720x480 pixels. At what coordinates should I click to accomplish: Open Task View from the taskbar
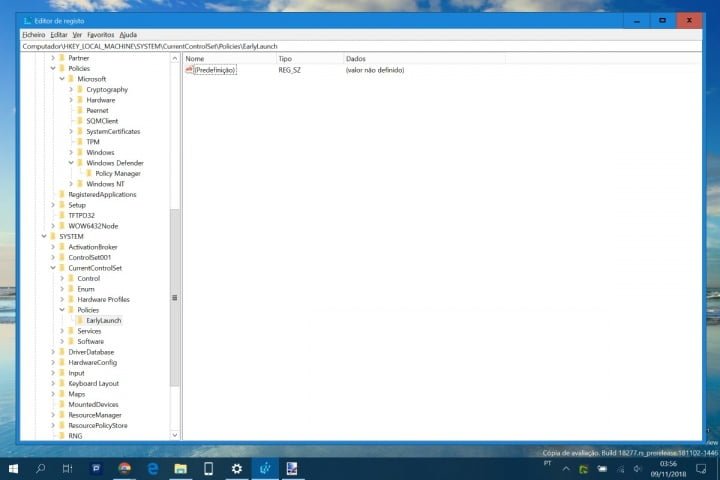[68, 469]
